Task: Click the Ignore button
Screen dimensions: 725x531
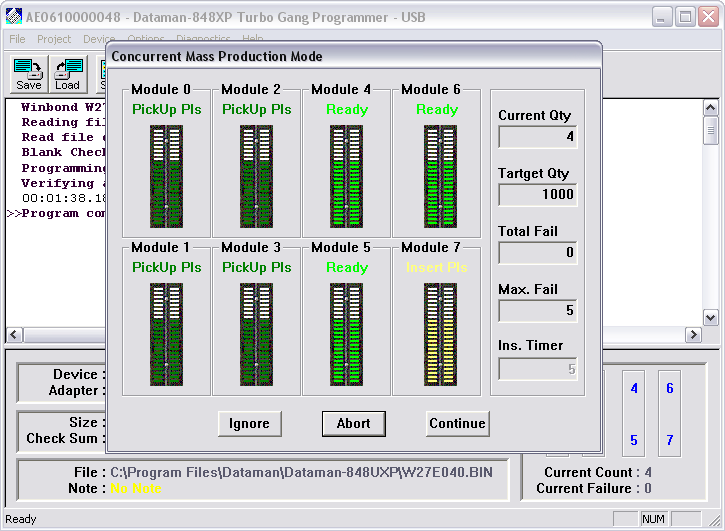Action: point(250,424)
